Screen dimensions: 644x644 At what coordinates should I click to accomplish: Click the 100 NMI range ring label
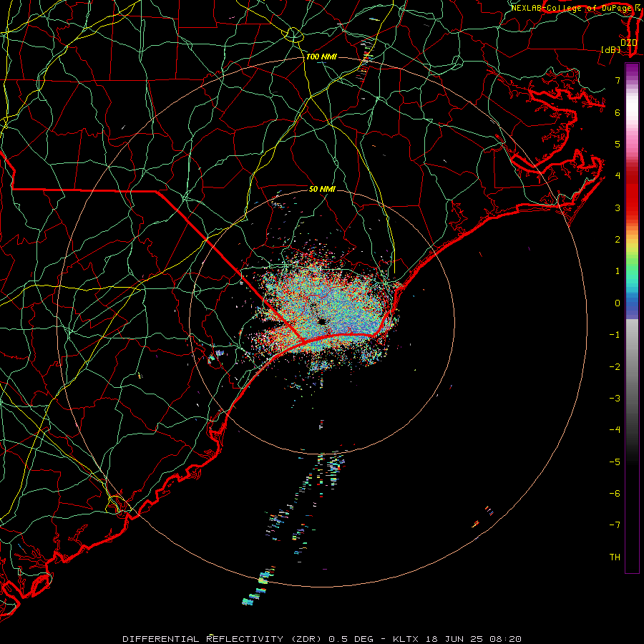321,57
